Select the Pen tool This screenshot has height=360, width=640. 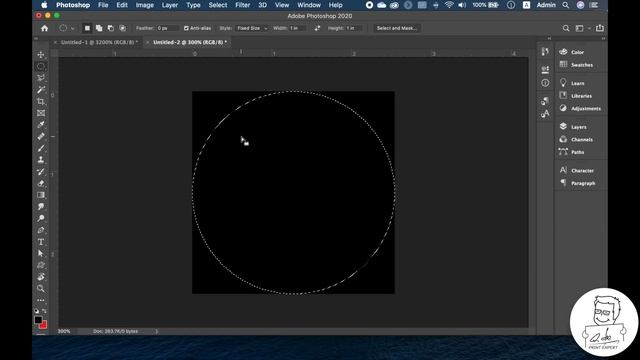(x=41, y=230)
